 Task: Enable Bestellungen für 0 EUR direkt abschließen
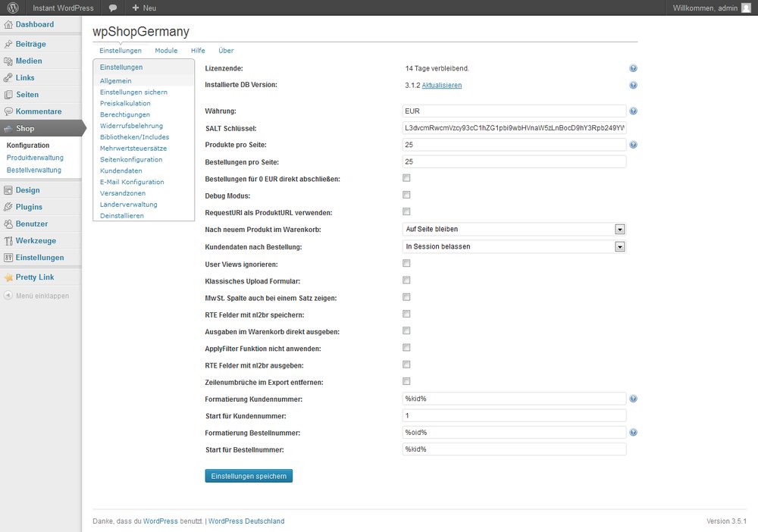406,178
